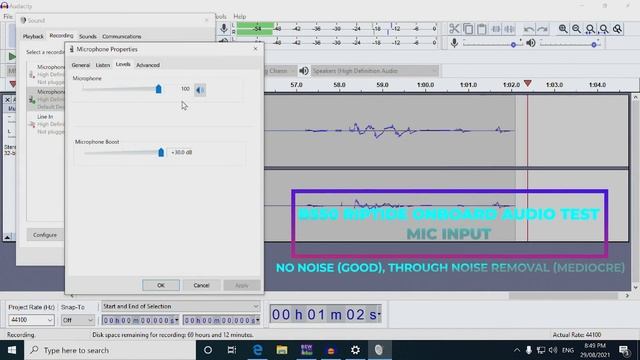
Task: Open Sounds tab in Sound dialog
Action: [88, 36]
